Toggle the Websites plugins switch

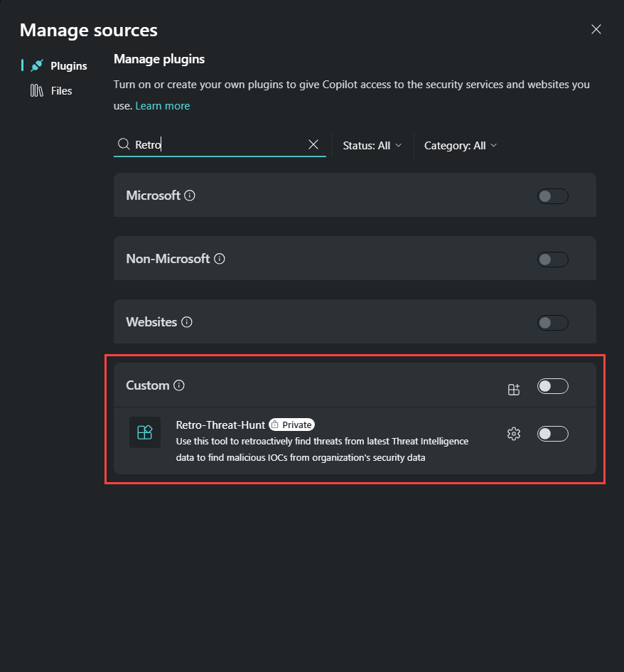(552, 323)
